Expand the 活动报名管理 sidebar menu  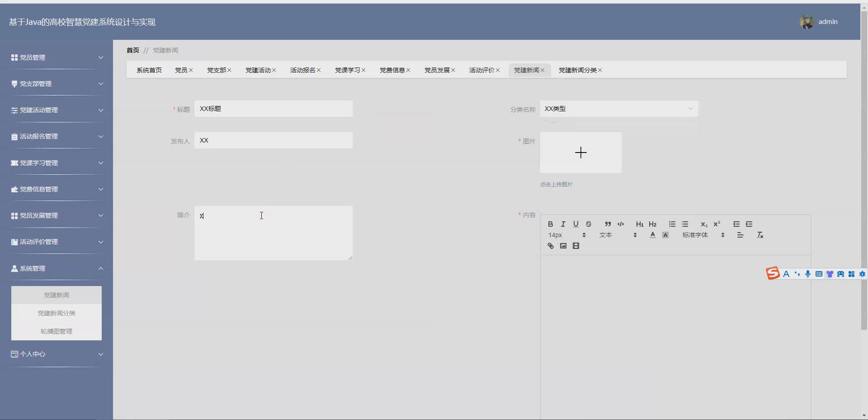point(57,136)
